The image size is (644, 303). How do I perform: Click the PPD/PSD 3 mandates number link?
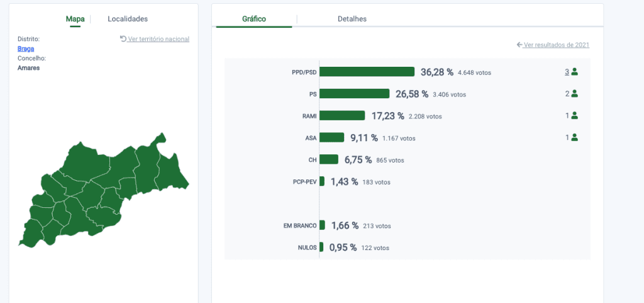[567, 72]
